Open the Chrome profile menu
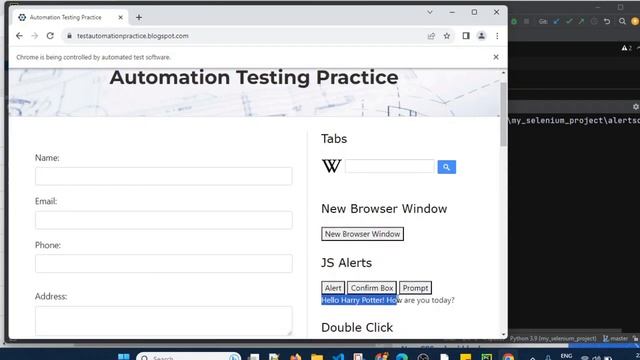This screenshot has width=640, height=360. coord(482,36)
